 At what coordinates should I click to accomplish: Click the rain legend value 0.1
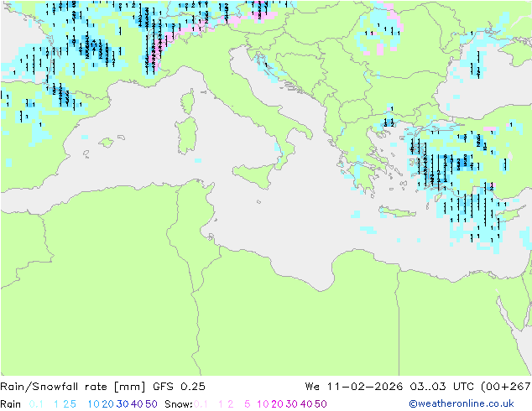pos(36,404)
